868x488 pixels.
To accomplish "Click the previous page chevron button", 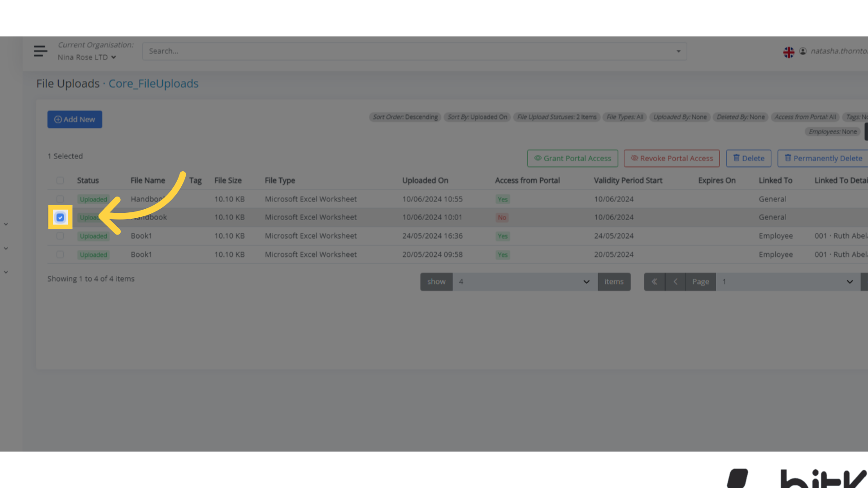I will (675, 282).
